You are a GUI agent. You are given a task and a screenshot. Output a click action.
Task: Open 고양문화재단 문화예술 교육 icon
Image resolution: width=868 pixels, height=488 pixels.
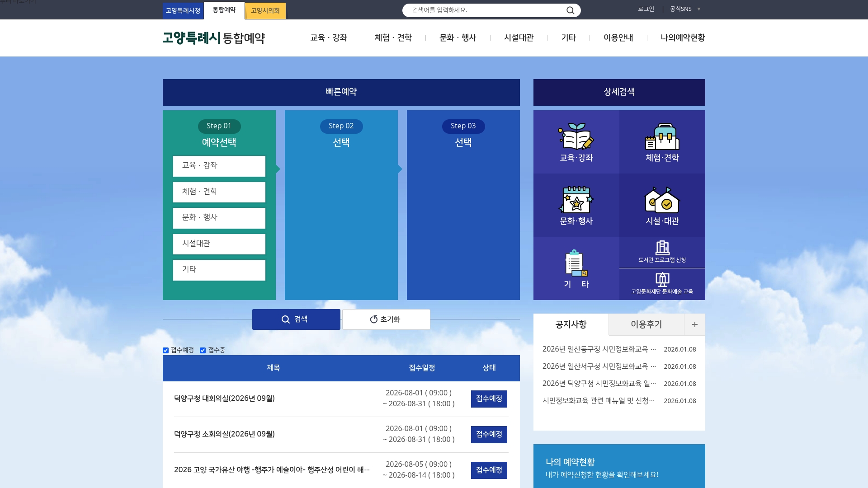(x=662, y=280)
